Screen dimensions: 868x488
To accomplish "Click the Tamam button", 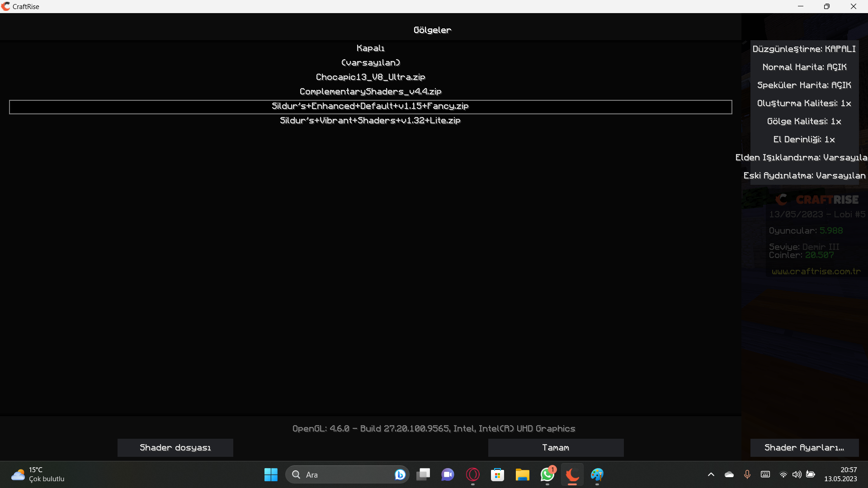I will pos(556,447).
